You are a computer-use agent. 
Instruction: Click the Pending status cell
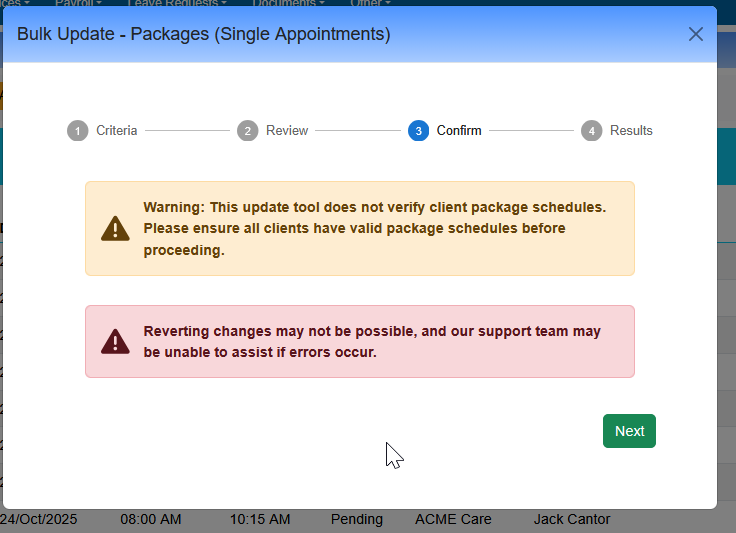coord(356,520)
